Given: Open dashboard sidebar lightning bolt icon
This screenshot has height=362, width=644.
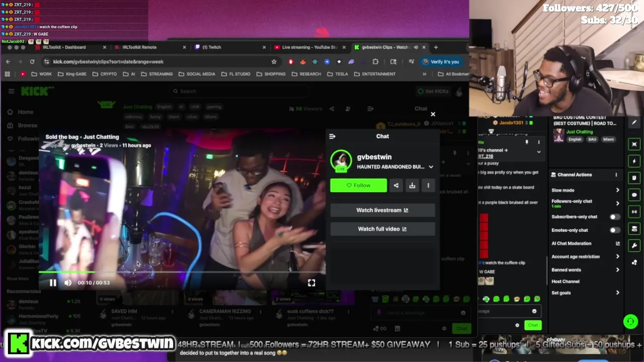Looking at the screenshot, I should coord(634,161).
